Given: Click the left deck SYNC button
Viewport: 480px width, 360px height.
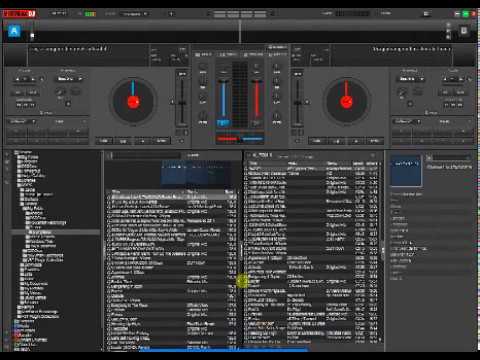Looking at the screenshot, I should (x=161, y=141).
